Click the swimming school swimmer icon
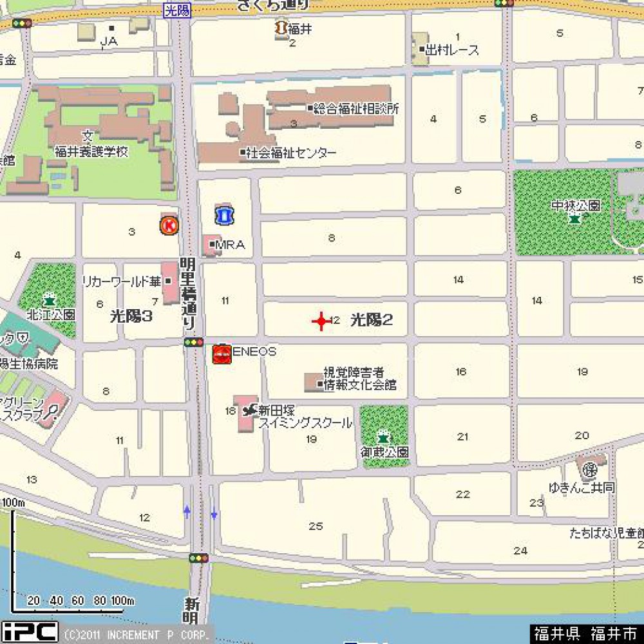 coord(248,410)
